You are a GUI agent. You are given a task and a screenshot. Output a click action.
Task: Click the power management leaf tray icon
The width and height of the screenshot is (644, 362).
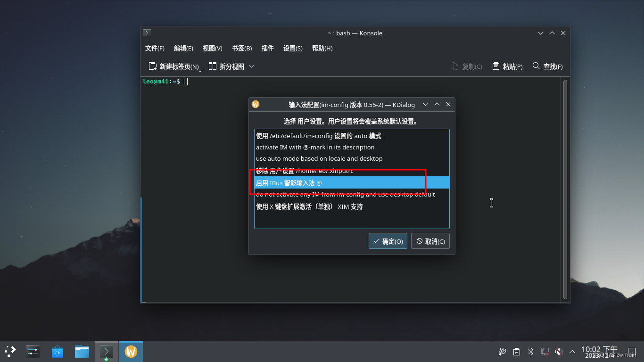click(503, 352)
